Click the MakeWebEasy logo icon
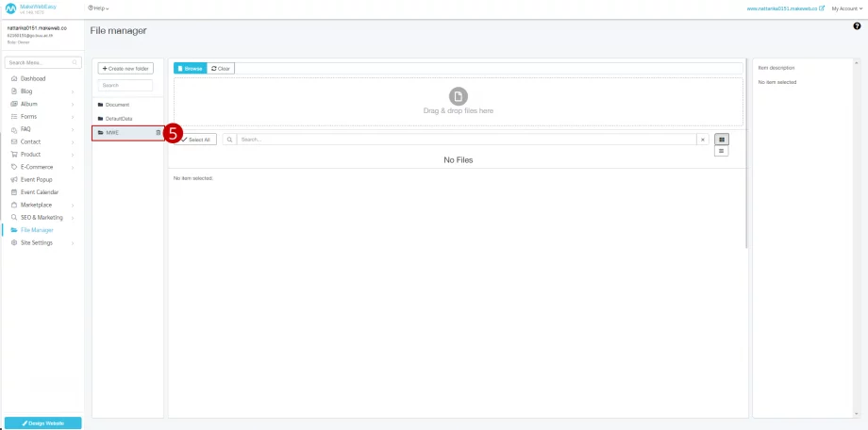The height and width of the screenshot is (430, 868). point(10,8)
